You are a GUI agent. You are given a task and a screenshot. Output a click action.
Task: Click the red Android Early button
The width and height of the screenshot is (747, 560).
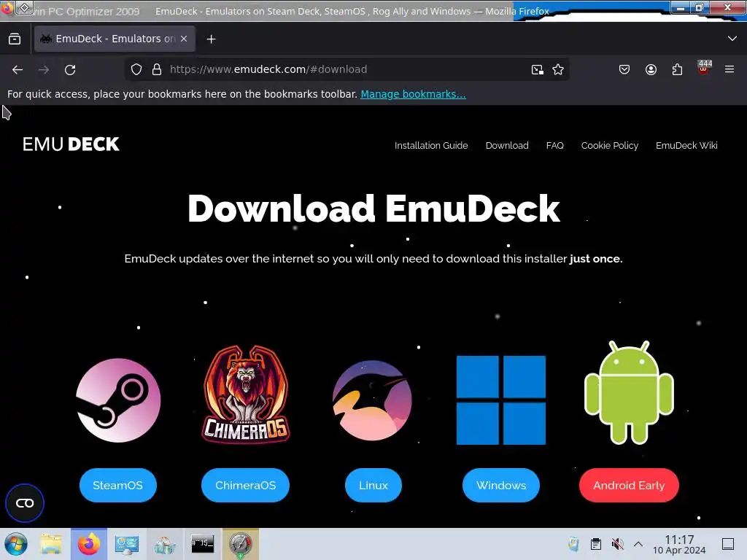pyautogui.click(x=629, y=485)
